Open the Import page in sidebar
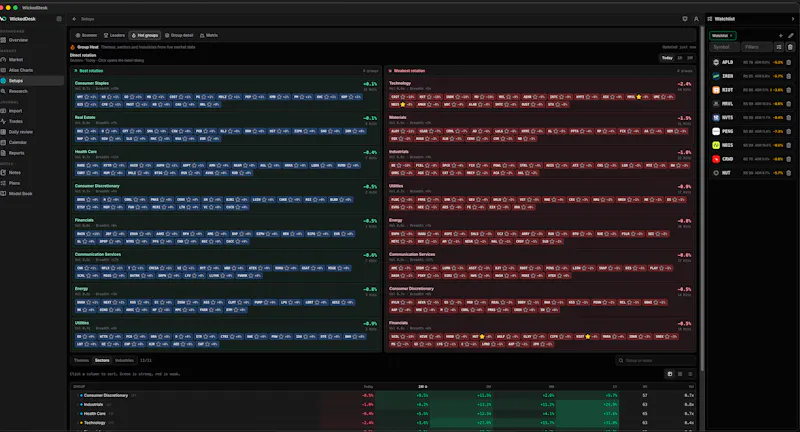Viewport: 800px width, 432px height. pos(15,111)
